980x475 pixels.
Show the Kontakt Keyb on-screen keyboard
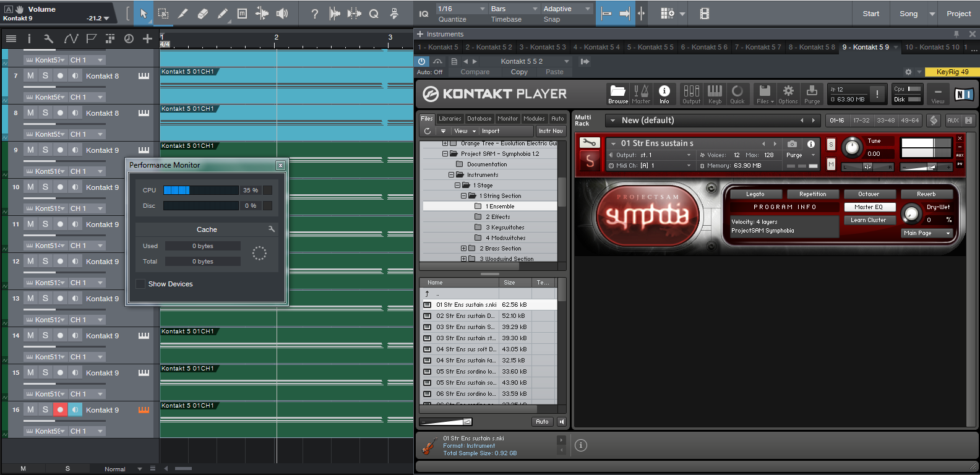[x=715, y=94]
